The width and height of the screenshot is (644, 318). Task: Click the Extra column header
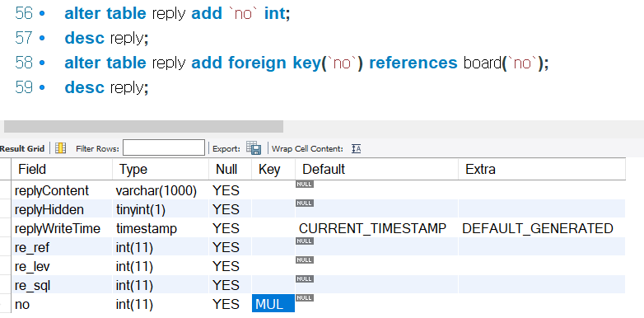(x=542, y=169)
